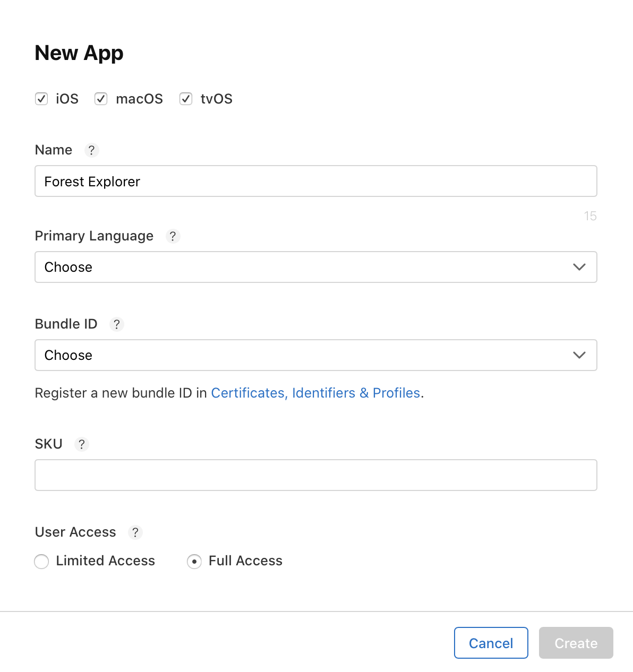The width and height of the screenshot is (633, 672).
Task: Choose the Full Access radio option
Action: tap(194, 561)
